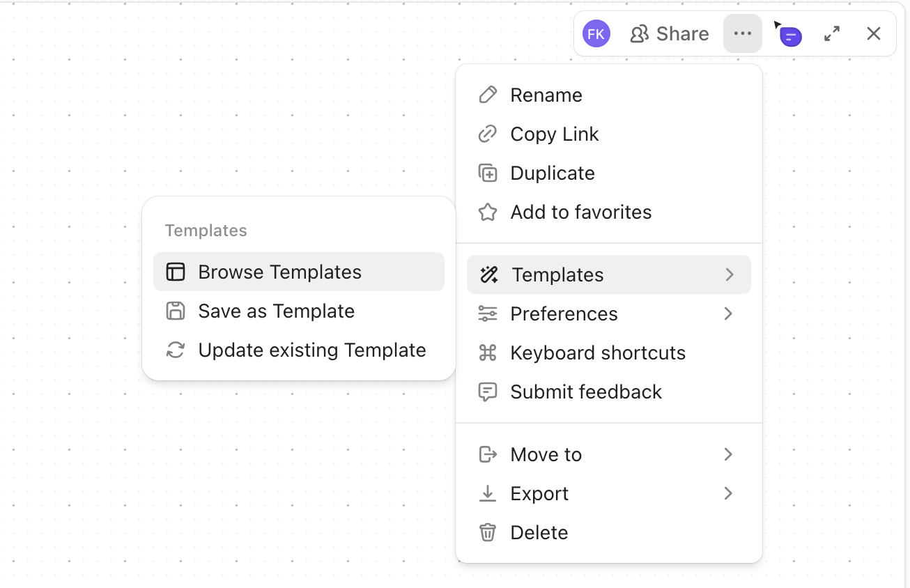The image size is (910, 588).
Task: Expand the Preferences submenu chevron
Action: [x=728, y=314]
